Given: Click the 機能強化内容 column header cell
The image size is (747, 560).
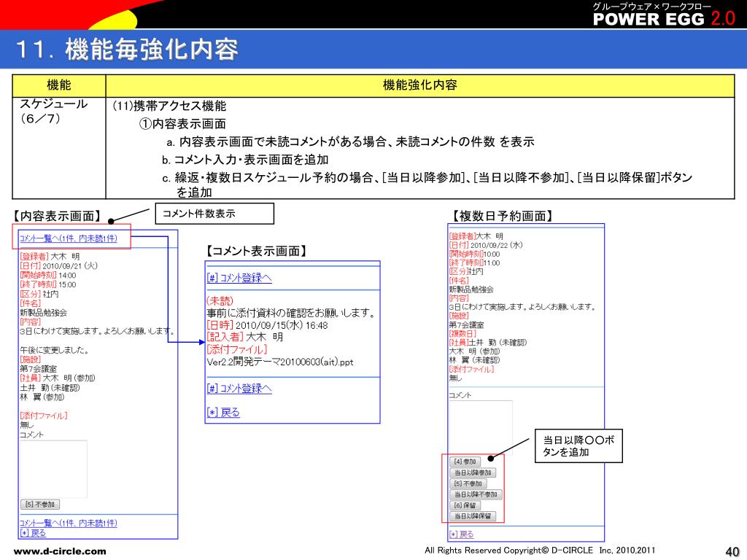Looking at the screenshot, I should [x=419, y=85].
